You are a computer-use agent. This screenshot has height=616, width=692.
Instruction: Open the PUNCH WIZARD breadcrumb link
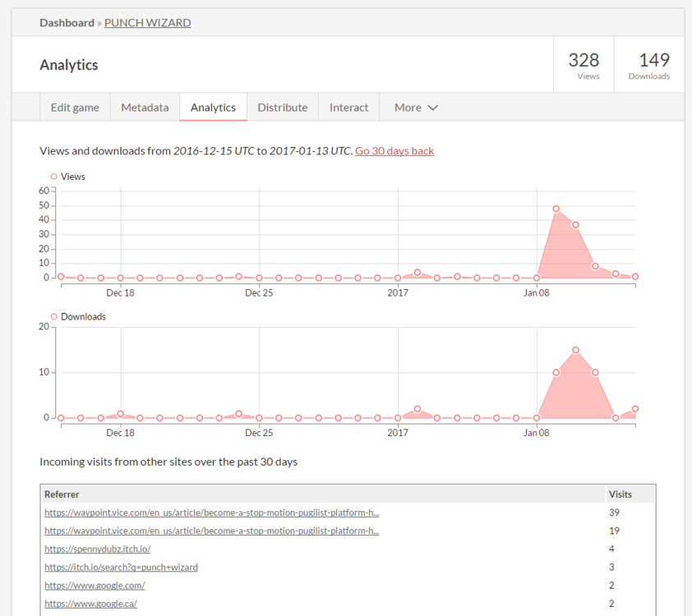(x=147, y=23)
